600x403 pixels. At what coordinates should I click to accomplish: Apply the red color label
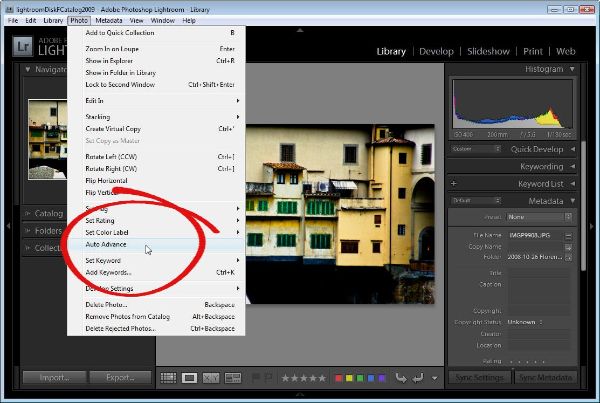point(338,378)
